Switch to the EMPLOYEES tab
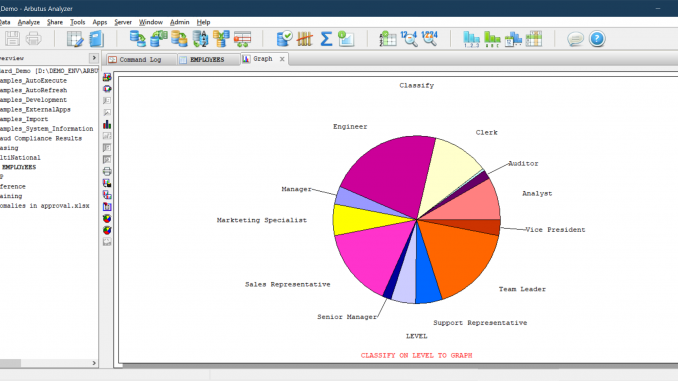Viewport: 678px width, 381px height. pyautogui.click(x=208, y=60)
